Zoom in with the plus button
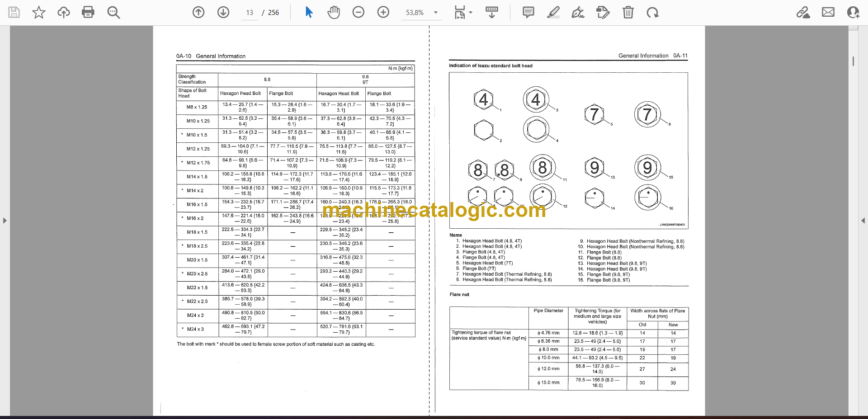 click(383, 12)
